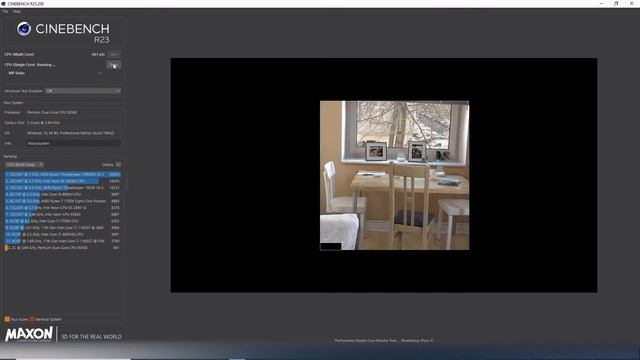
Task: Close the Cinebench window
Action: [x=631, y=3]
